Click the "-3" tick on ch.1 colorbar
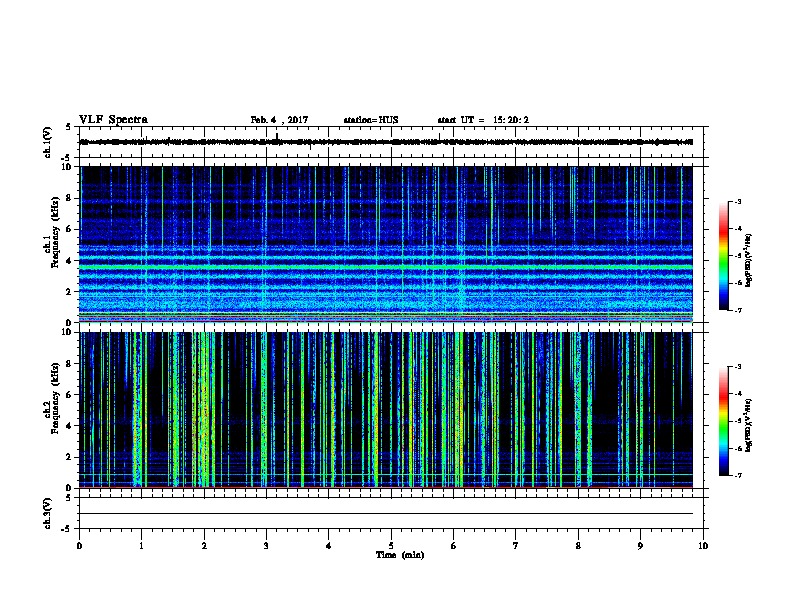Viewport: 792px width, 612px height. (737, 201)
